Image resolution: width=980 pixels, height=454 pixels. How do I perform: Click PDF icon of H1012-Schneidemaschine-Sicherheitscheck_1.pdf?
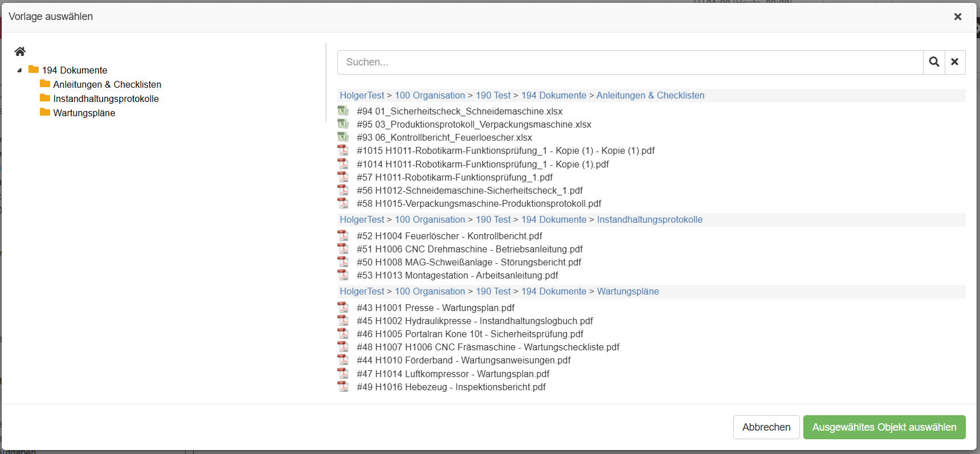point(343,190)
